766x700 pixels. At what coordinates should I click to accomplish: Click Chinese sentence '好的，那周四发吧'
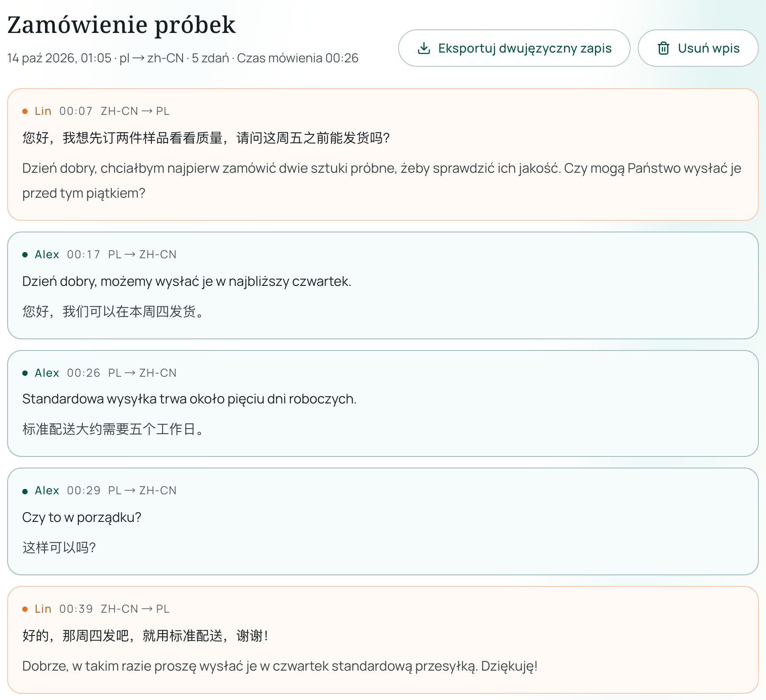[145, 636]
